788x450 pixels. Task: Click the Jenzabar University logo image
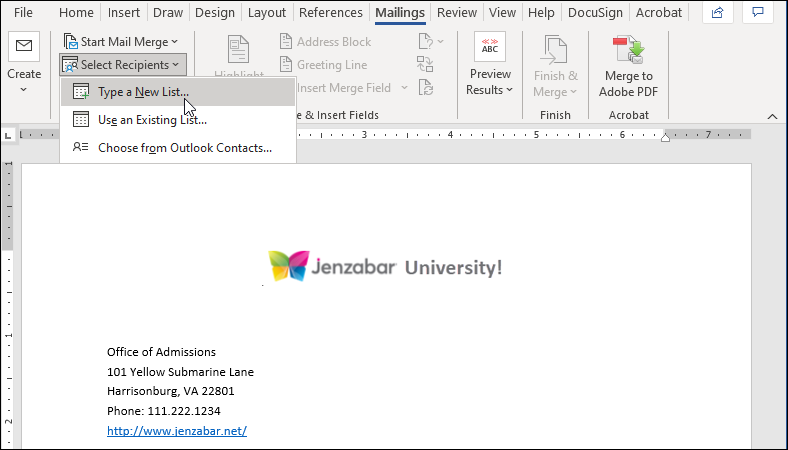(385, 267)
